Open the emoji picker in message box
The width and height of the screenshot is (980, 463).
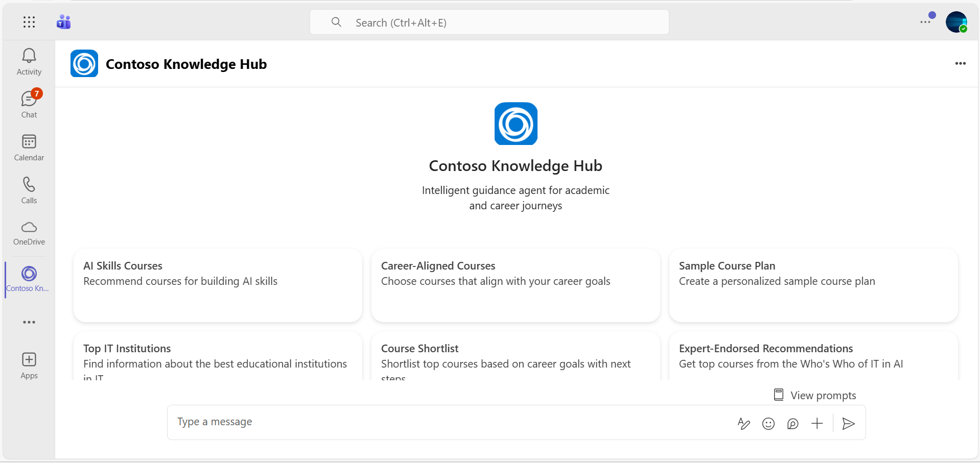[768, 423]
